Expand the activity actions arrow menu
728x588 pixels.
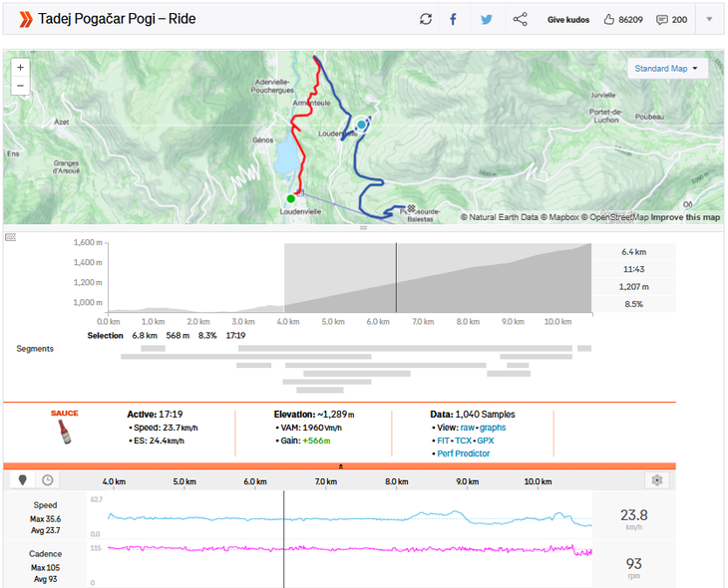click(709, 19)
